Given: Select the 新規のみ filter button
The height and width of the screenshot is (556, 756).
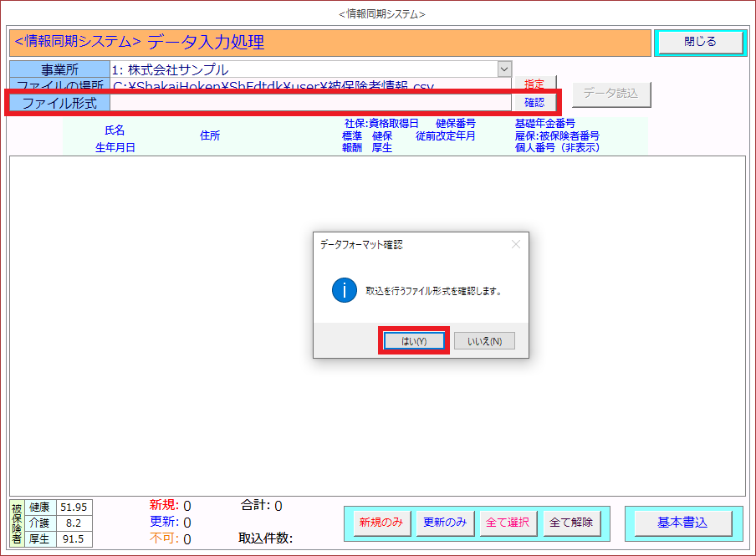Looking at the screenshot, I should click(381, 523).
